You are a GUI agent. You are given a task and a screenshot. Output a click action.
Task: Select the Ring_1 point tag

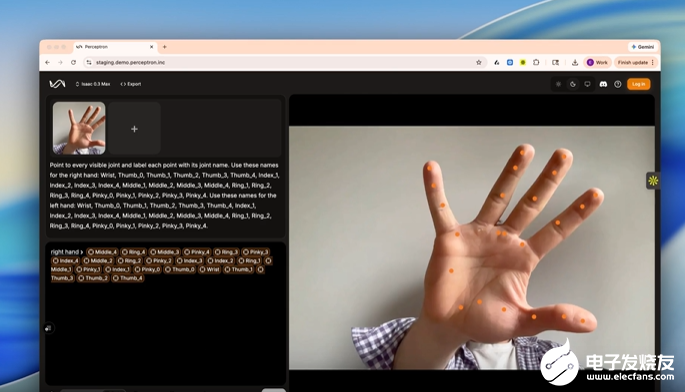click(250, 261)
